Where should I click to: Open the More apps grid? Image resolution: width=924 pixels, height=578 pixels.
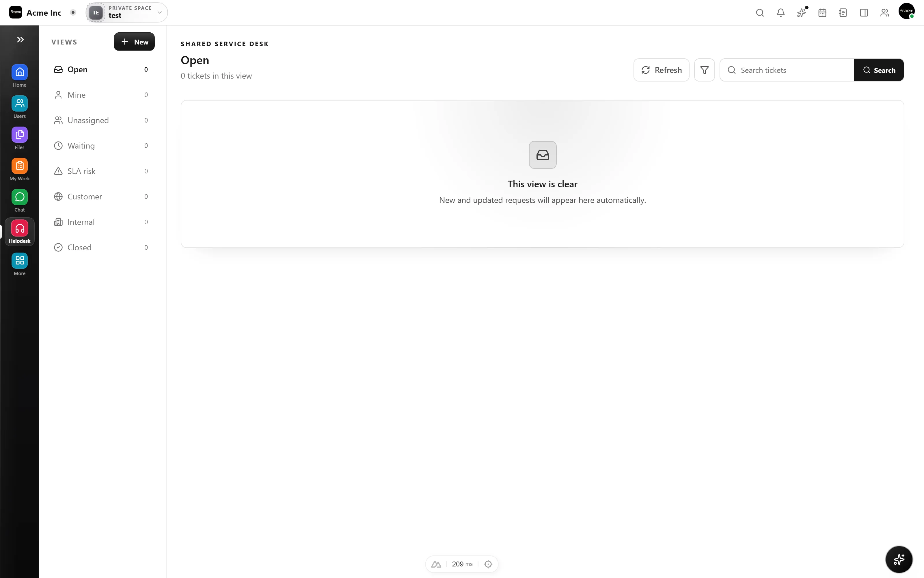tap(19, 264)
